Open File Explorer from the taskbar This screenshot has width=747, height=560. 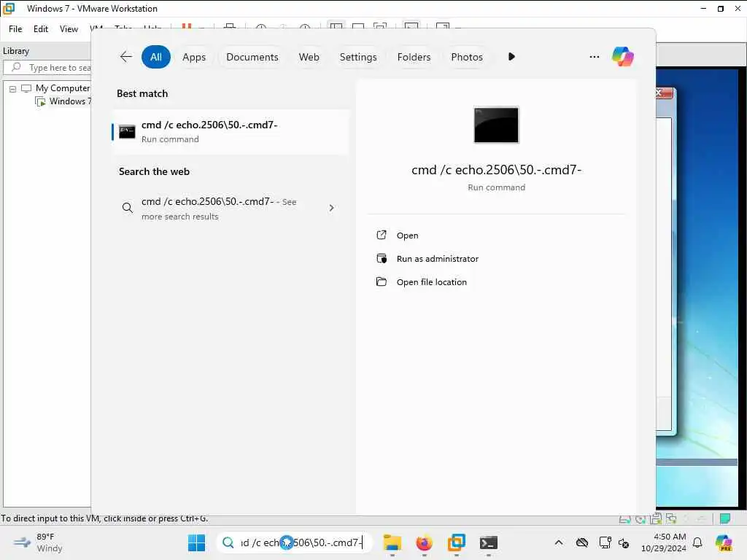(x=392, y=542)
